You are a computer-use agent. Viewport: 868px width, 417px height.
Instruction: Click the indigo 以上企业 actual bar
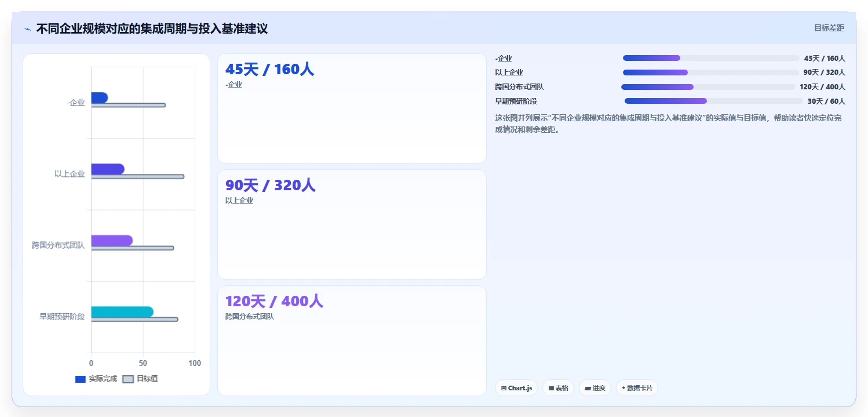click(107, 169)
